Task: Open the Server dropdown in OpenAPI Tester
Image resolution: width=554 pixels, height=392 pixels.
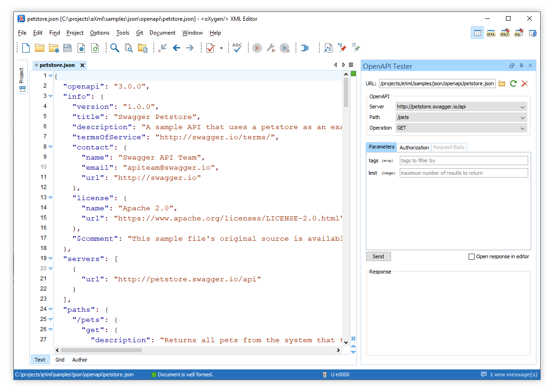Action: coord(461,107)
